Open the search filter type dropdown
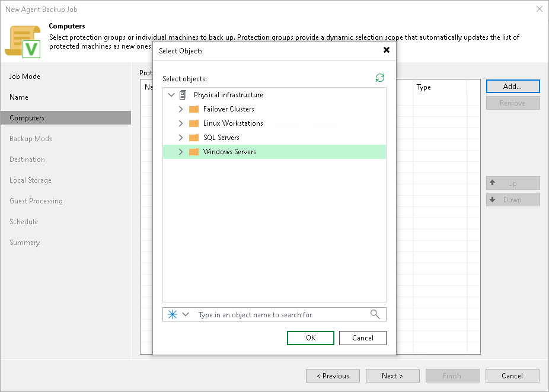Screen dimensions: 549x392 point(186,314)
